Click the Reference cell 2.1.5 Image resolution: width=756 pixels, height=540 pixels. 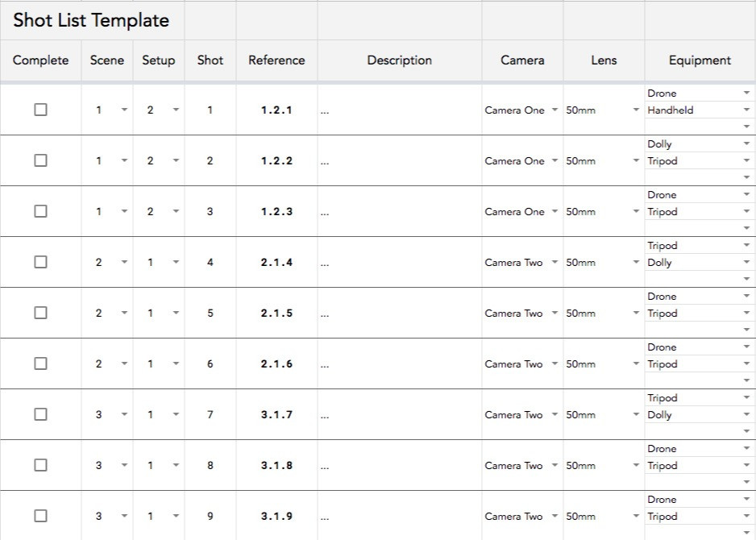pyautogui.click(x=276, y=314)
